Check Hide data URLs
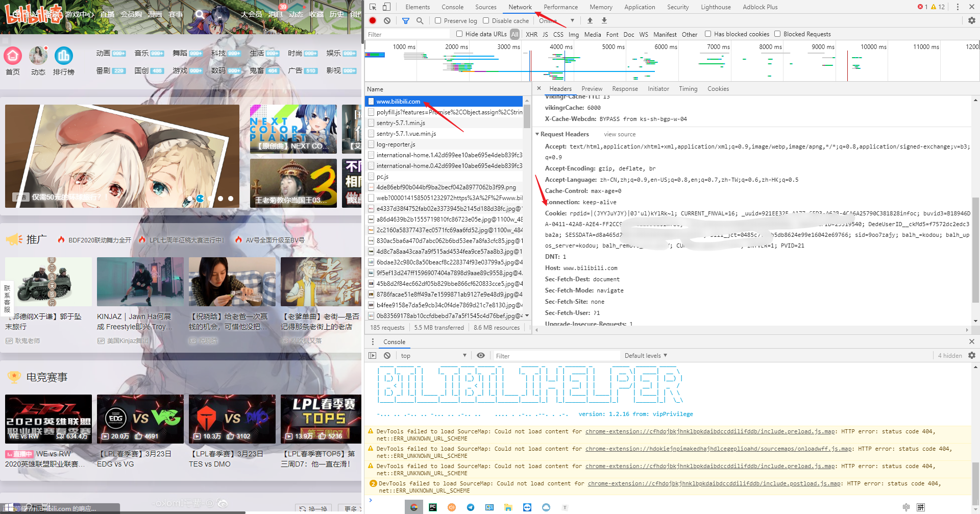980x514 pixels. click(x=459, y=34)
